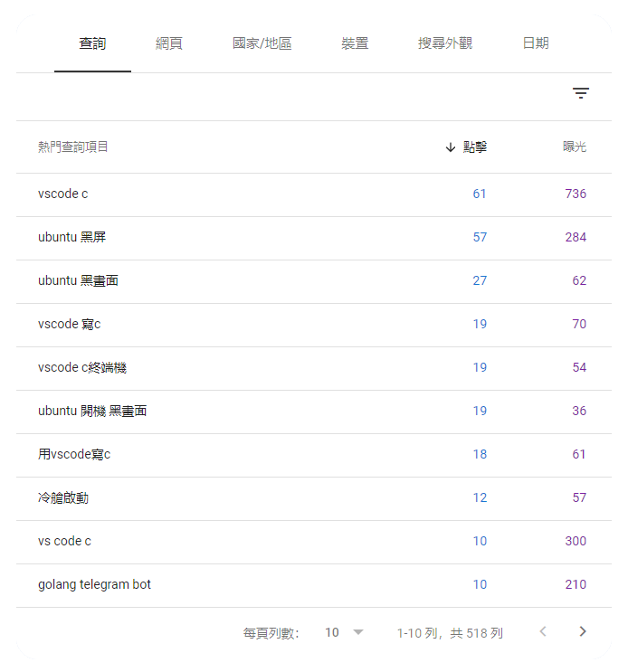Sort by 曝光 column header
This screenshot has height=672, width=628.
pos(574,147)
